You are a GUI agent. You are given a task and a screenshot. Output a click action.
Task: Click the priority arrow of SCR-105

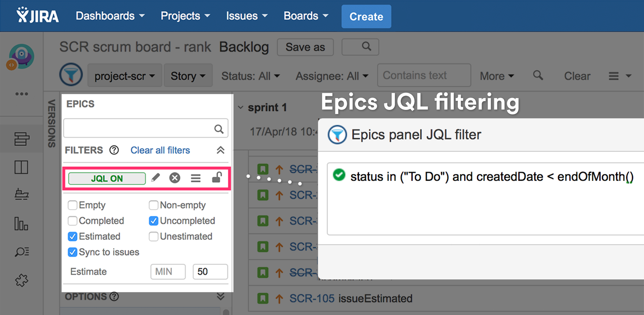pyautogui.click(x=279, y=299)
